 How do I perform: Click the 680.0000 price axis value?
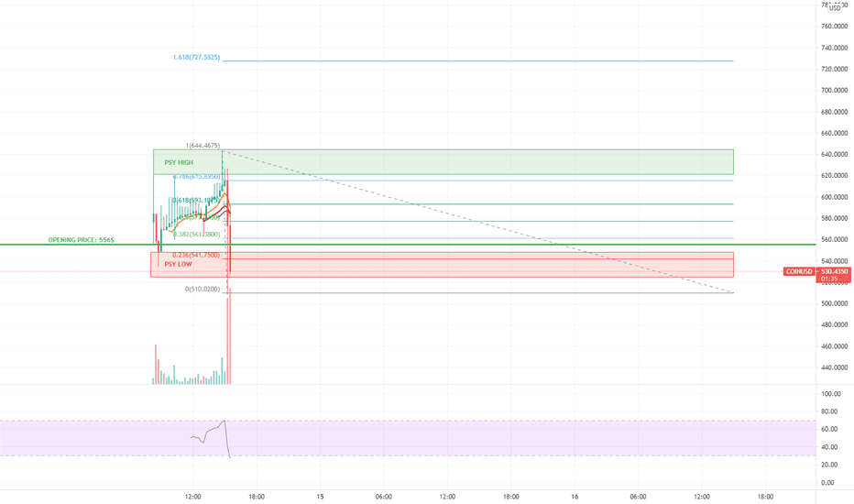[x=835, y=112]
